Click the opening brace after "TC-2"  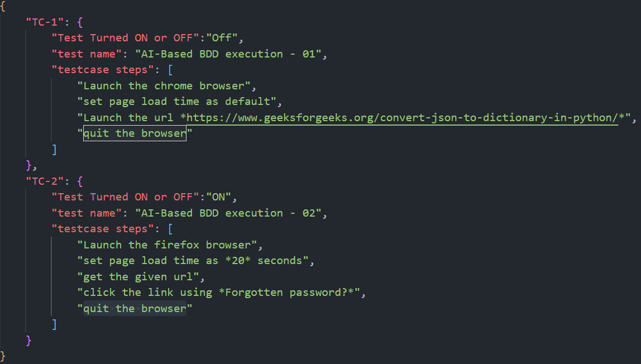click(x=80, y=181)
